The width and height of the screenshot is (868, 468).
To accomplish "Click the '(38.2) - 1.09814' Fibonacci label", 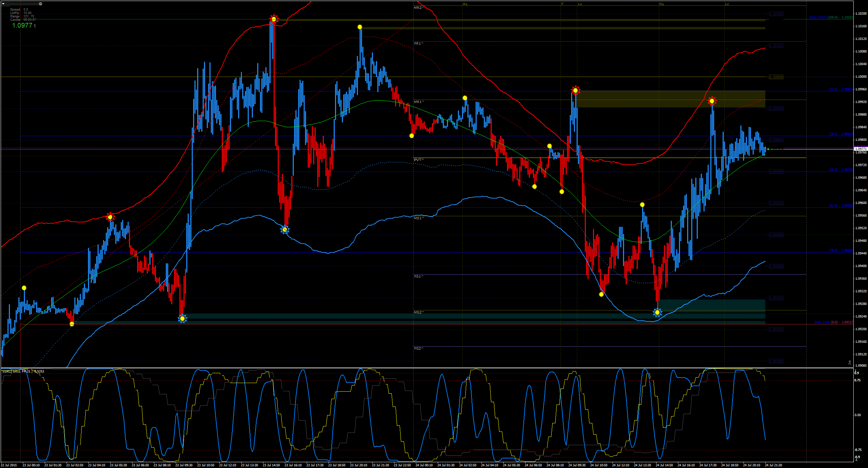I will click(841, 134).
